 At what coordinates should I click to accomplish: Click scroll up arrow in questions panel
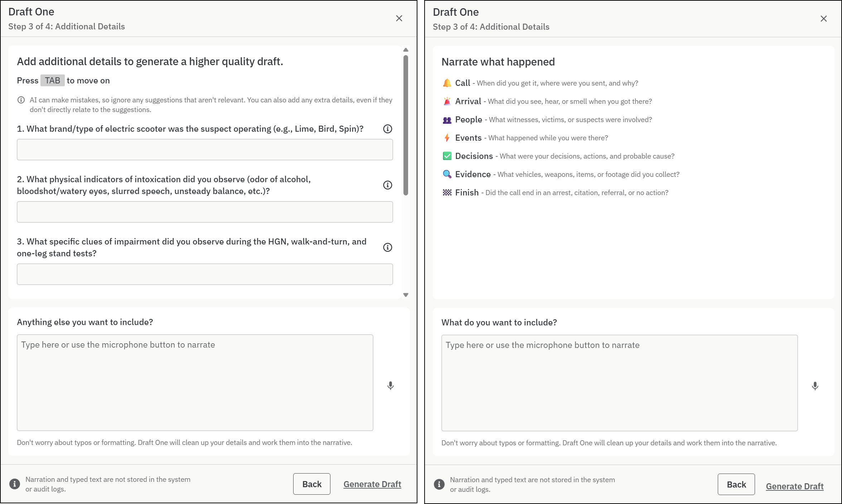click(x=406, y=50)
